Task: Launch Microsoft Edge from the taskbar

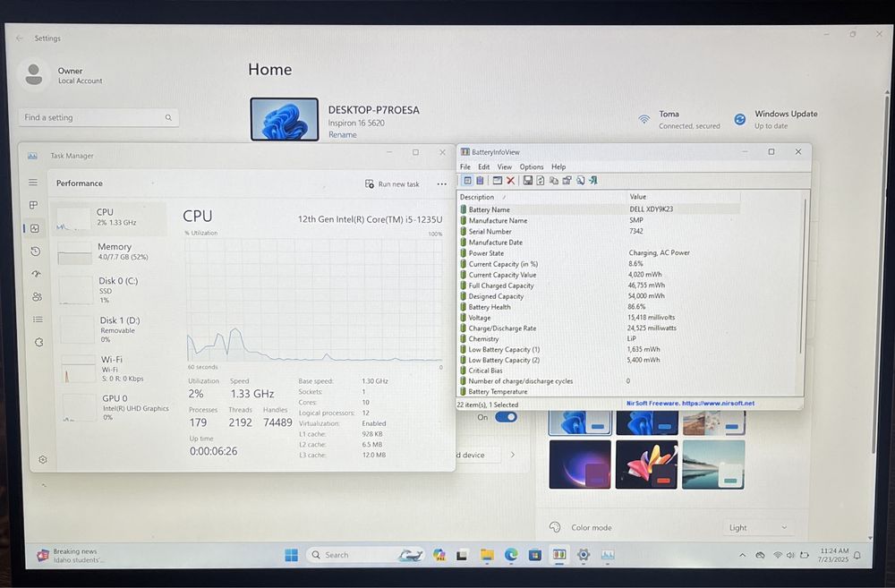Action: coord(511,555)
